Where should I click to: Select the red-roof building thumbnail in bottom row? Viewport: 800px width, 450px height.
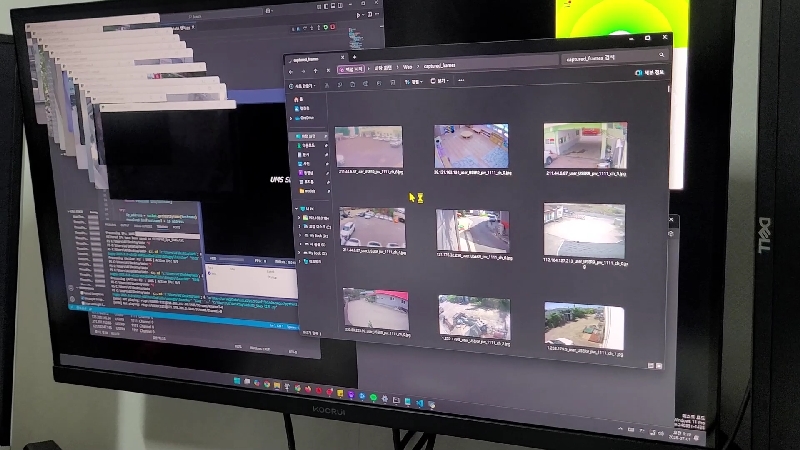tap(375, 309)
